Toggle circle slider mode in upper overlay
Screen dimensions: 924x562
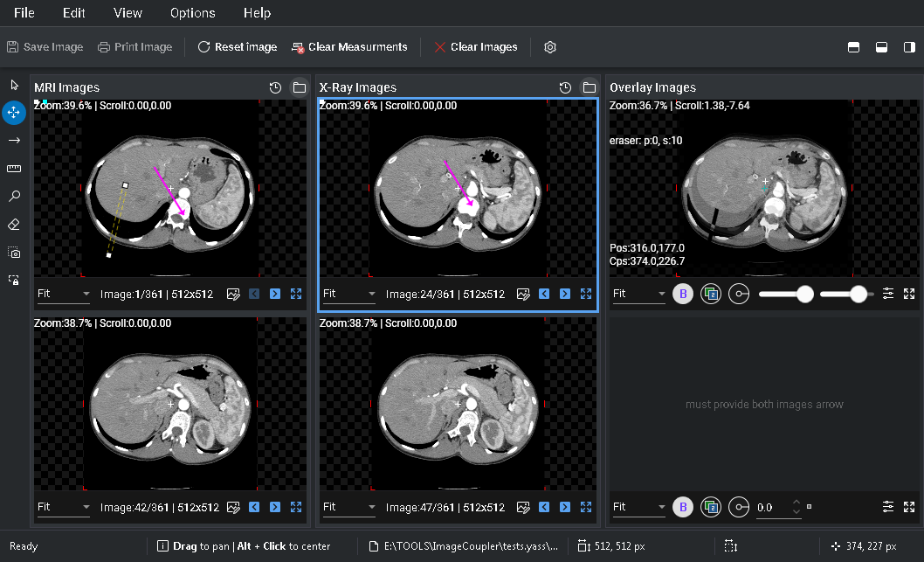coord(739,294)
